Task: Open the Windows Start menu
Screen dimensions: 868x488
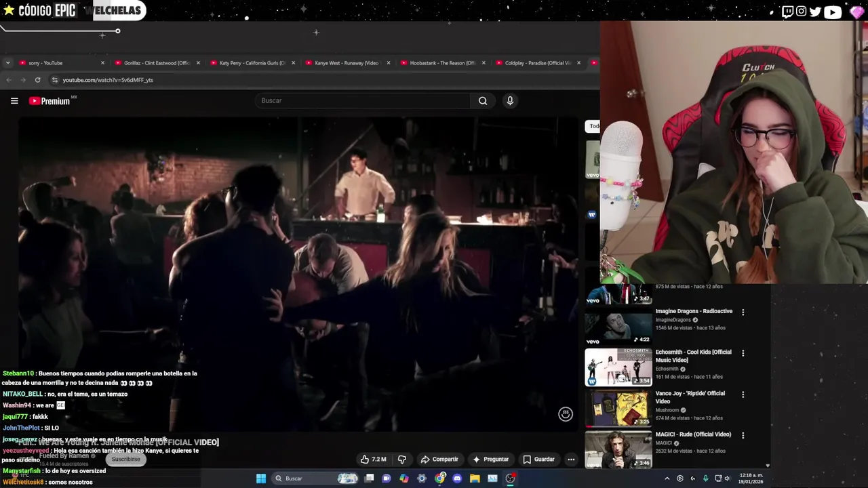Action: pos(261,479)
